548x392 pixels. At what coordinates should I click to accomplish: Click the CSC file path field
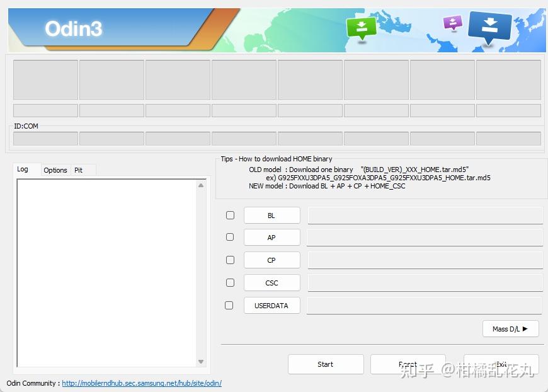pos(425,283)
